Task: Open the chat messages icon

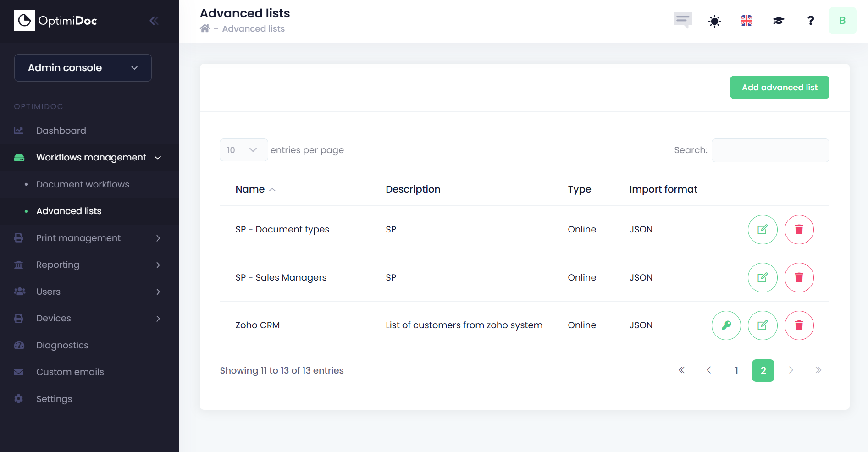Action: click(682, 20)
